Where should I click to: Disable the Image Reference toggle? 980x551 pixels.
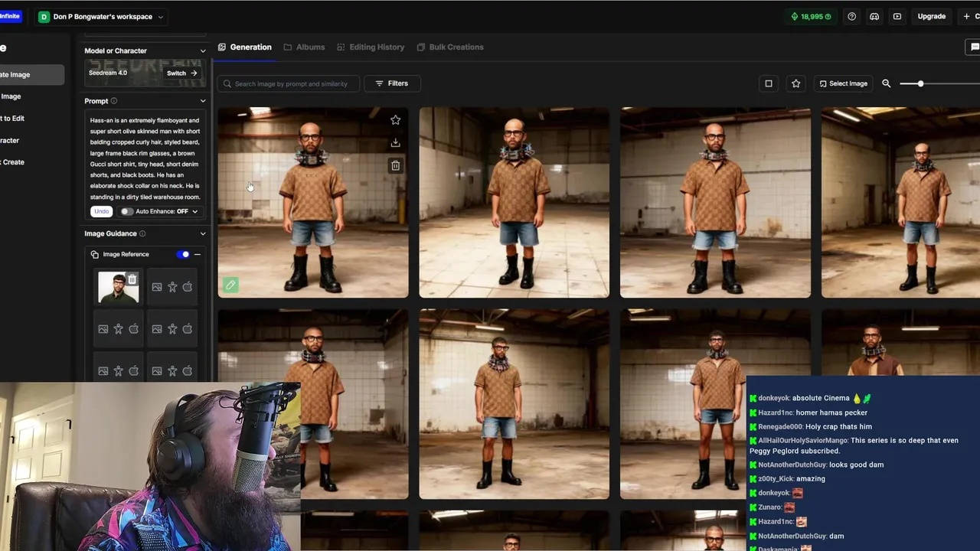[x=184, y=254]
